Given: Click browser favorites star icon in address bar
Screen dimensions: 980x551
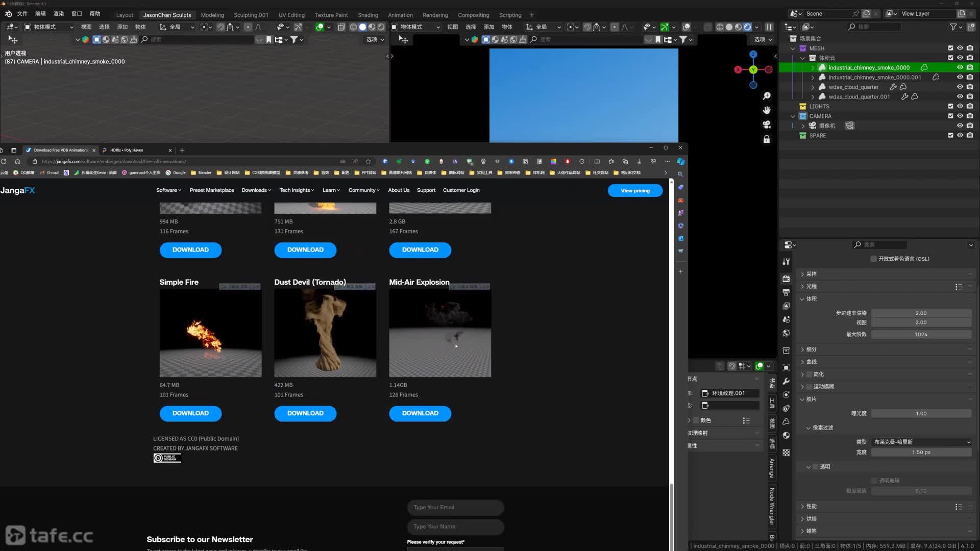Looking at the screenshot, I should coord(368,161).
